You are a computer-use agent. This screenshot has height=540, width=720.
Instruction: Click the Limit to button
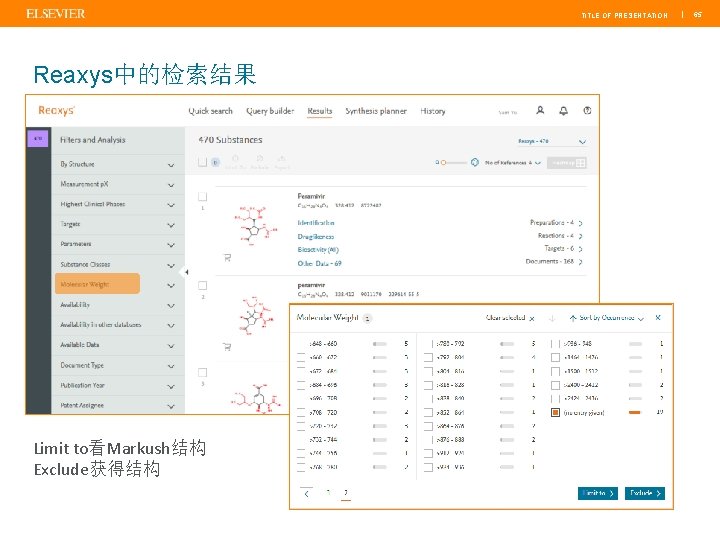(x=598, y=493)
